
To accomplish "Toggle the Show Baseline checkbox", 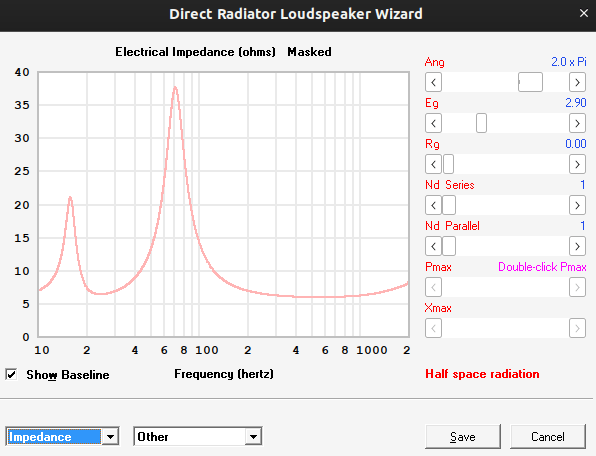I will point(11,375).
